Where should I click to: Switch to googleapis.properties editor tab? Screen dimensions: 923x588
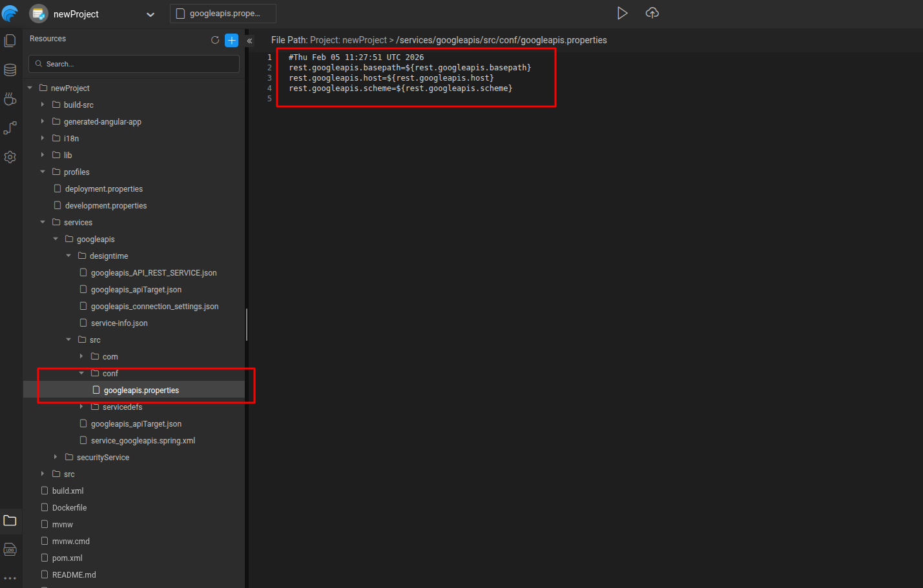click(223, 14)
